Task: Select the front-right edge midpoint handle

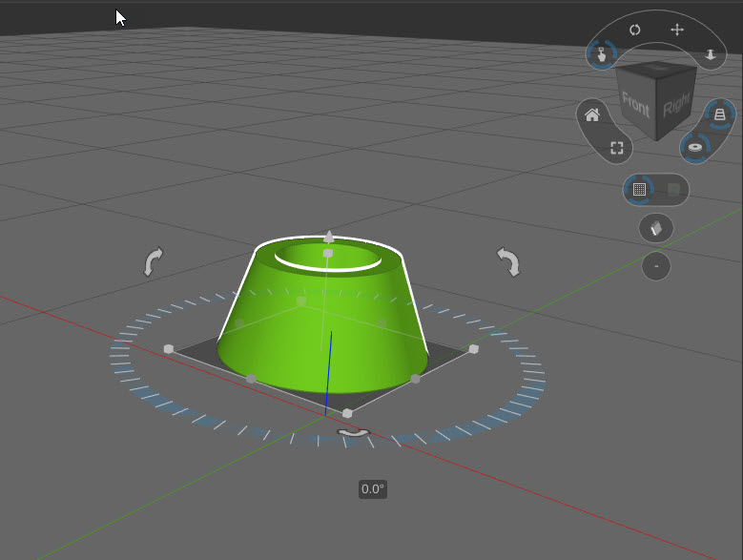Action: point(415,379)
